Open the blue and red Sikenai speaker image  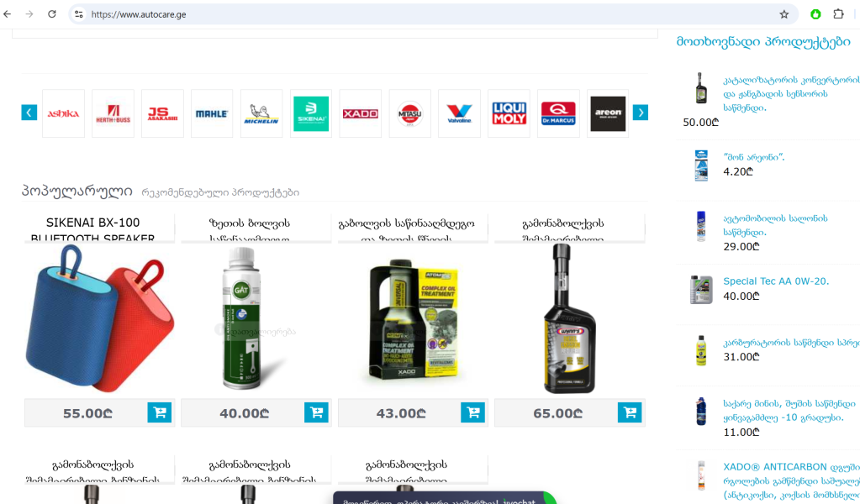pyautogui.click(x=100, y=319)
